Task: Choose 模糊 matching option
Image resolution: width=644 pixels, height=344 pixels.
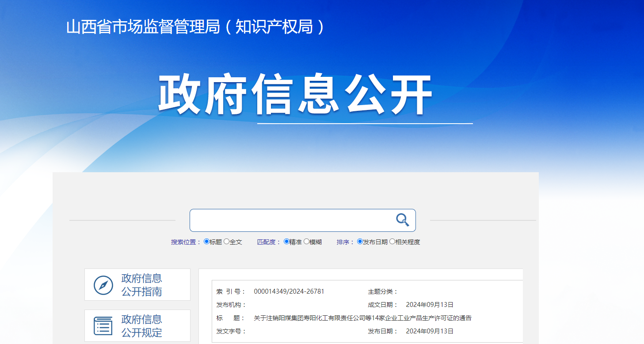Action: pos(306,242)
